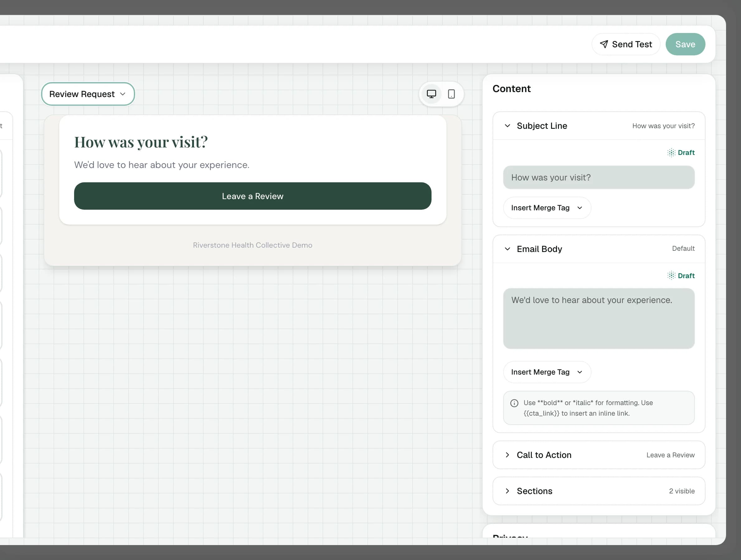
Task: Open the Review Request template dropdown
Action: 88,94
